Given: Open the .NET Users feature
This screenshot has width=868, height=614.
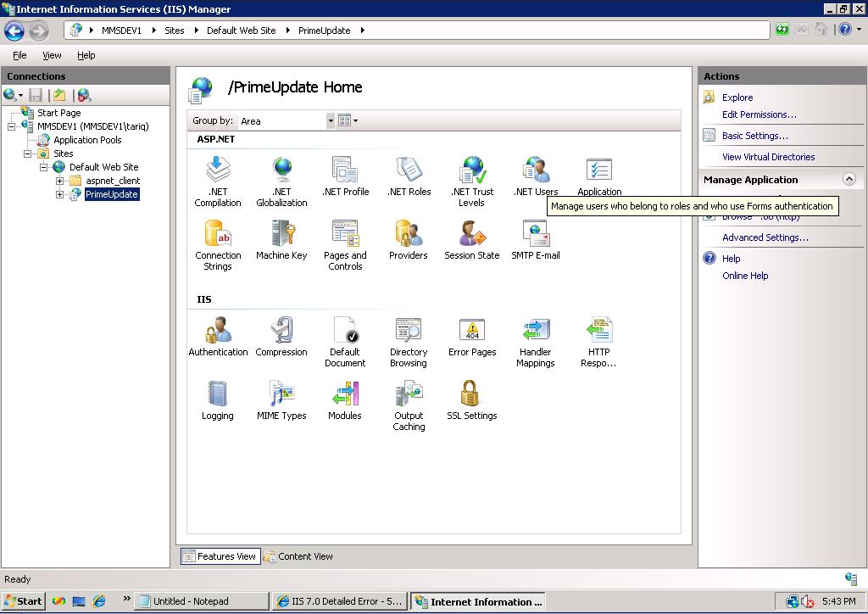Looking at the screenshot, I should point(536,176).
